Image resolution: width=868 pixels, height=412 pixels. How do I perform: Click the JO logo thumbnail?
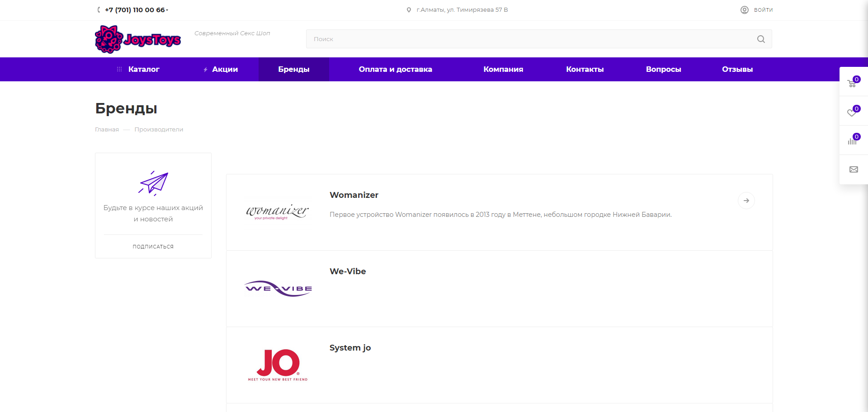click(278, 365)
